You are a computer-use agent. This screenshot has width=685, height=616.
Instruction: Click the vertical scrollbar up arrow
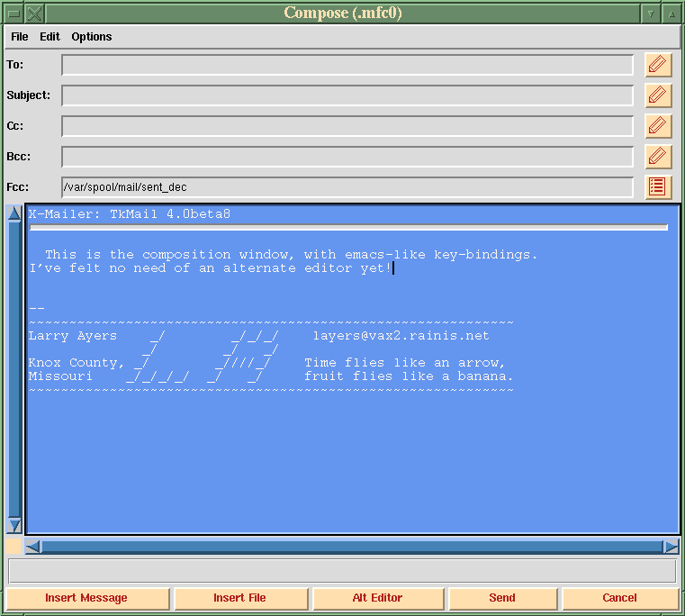pyautogui.click(x=14, y=213)
